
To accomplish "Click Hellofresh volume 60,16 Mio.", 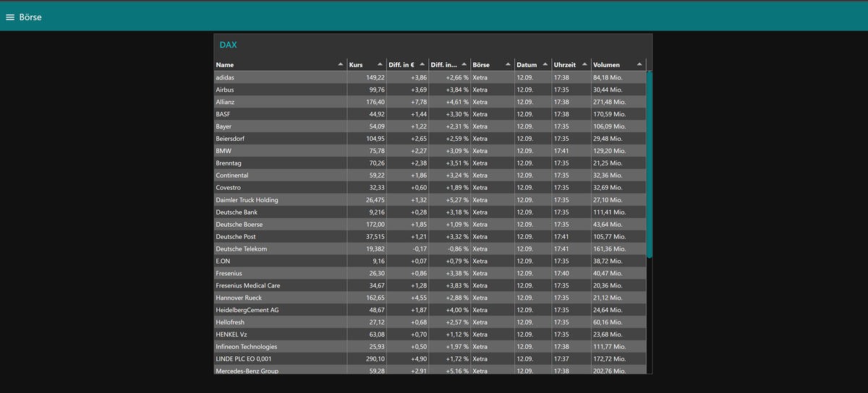I will (608, 322).
